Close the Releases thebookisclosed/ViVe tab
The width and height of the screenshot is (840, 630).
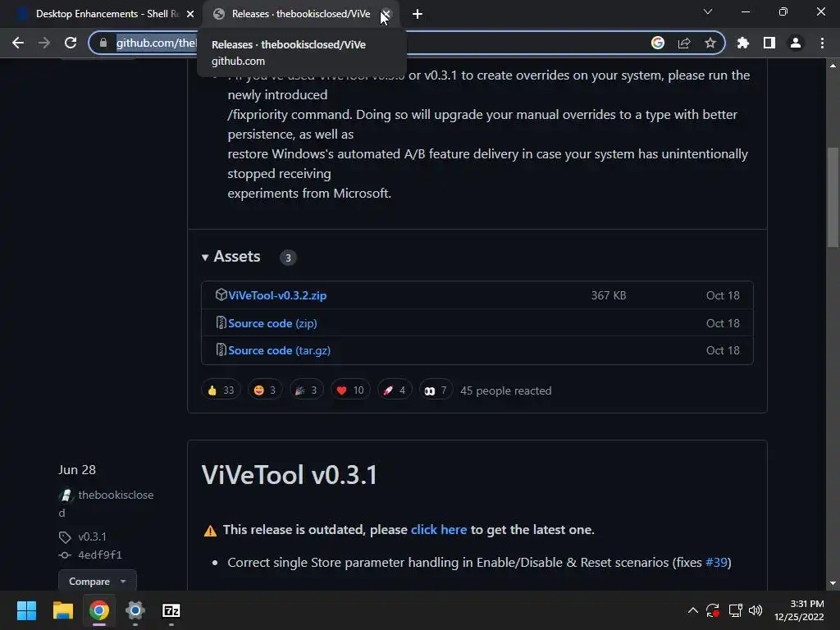(386, 14)
